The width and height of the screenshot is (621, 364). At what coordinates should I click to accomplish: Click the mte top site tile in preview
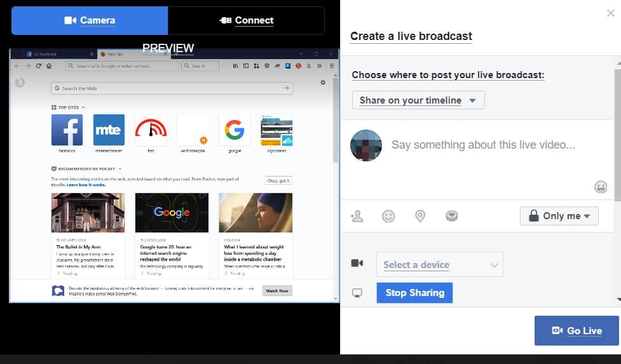tap(109, 130)
